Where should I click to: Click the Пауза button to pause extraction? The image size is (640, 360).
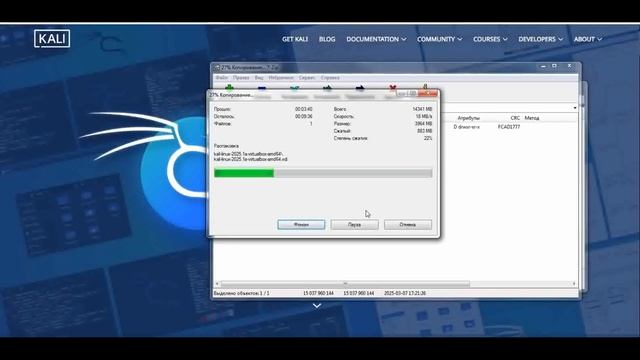(354, 224)
